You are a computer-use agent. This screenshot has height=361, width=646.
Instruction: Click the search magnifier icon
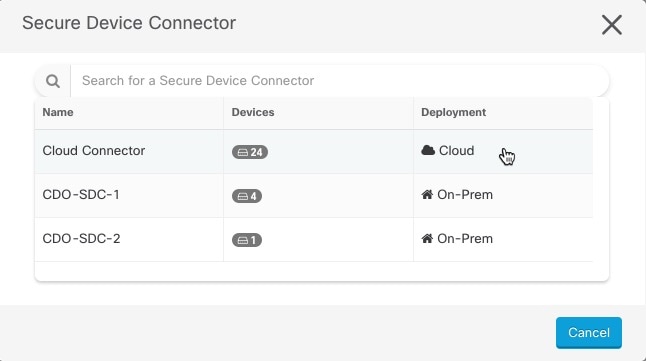pos(53,81)
